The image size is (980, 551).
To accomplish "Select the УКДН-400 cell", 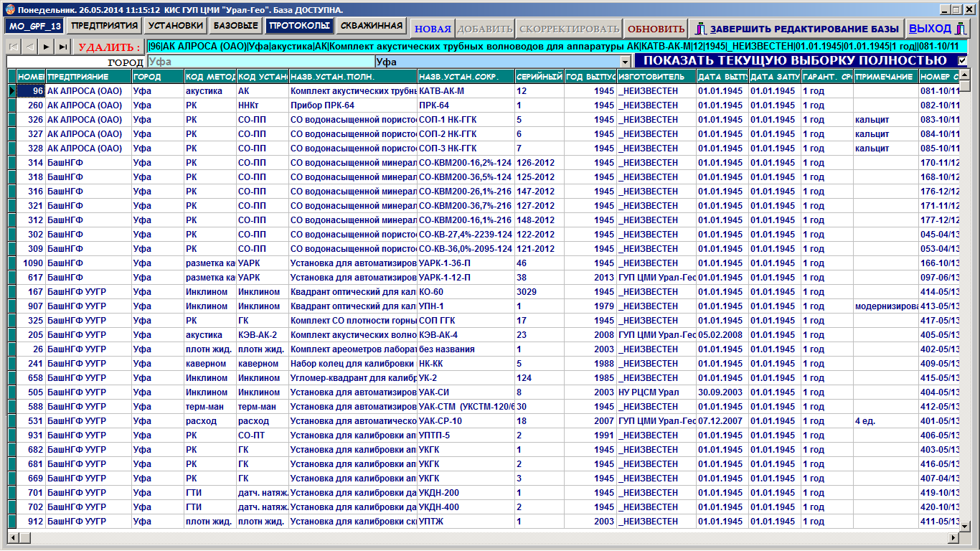I will [466, 507].
